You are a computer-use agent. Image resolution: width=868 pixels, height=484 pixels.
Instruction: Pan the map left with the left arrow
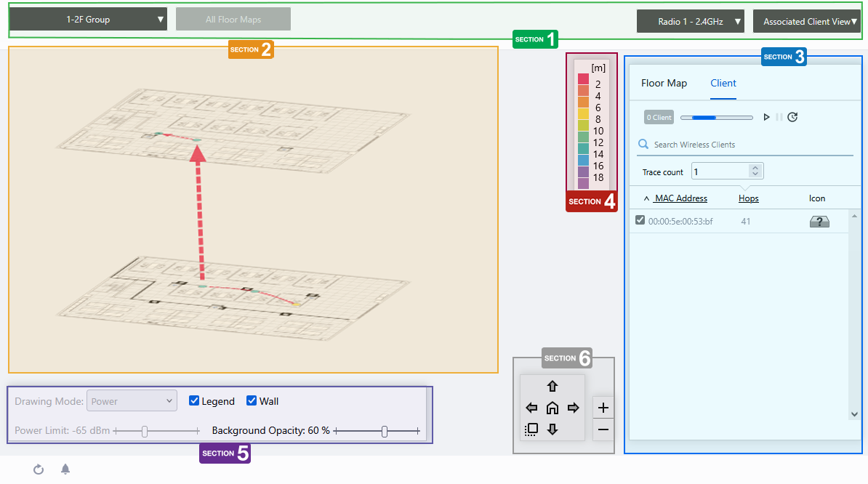click(x=531, y=408)
